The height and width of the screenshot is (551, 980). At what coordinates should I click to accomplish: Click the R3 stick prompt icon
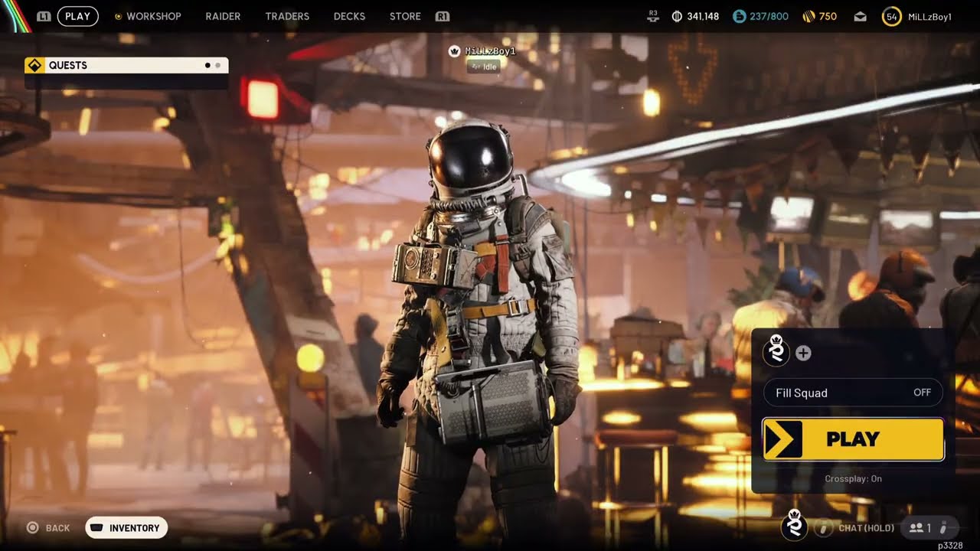coord(653,16)
